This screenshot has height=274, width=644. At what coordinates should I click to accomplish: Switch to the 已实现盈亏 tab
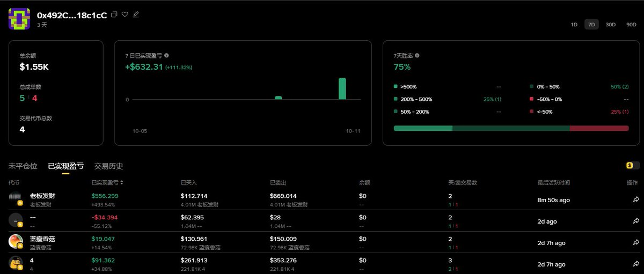pos(65,166)
